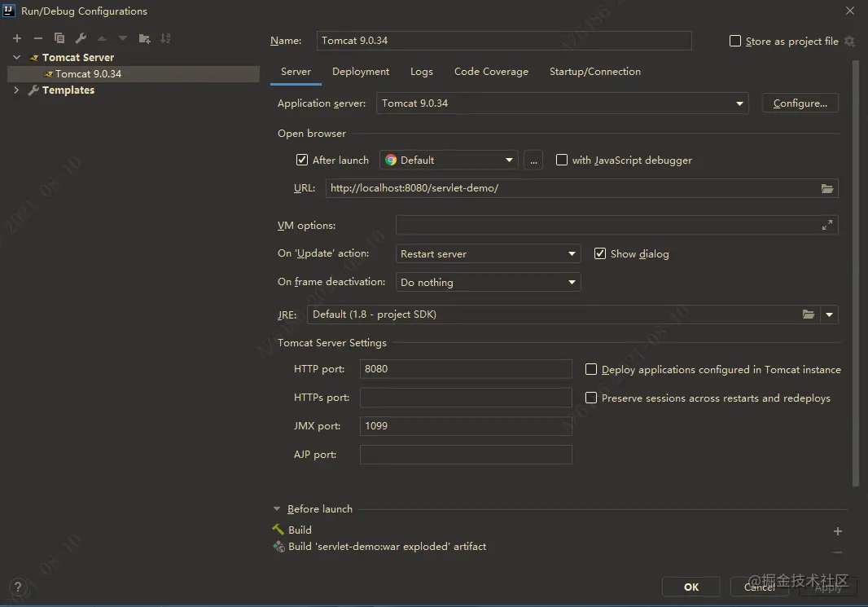Viewport: 868px width, 607px height.
Task: Toggle the Show dialog checkbox
Action: point(600,253)
